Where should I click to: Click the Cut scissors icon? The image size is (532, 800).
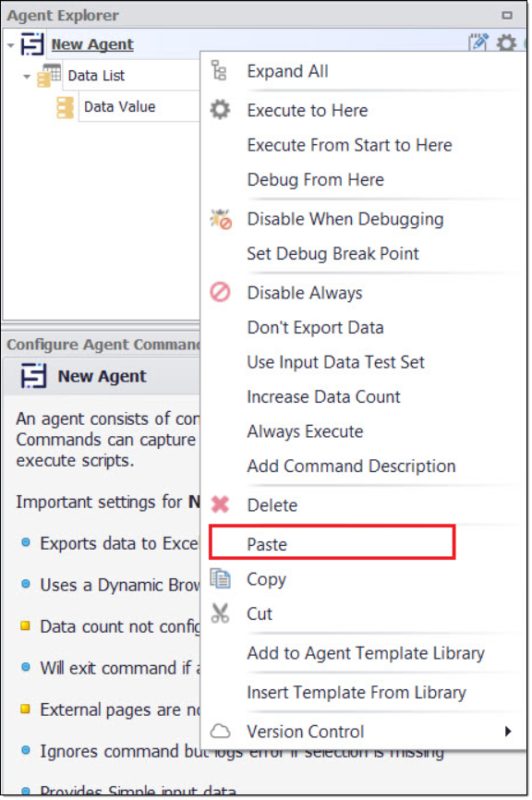click(x=220, y=613)
